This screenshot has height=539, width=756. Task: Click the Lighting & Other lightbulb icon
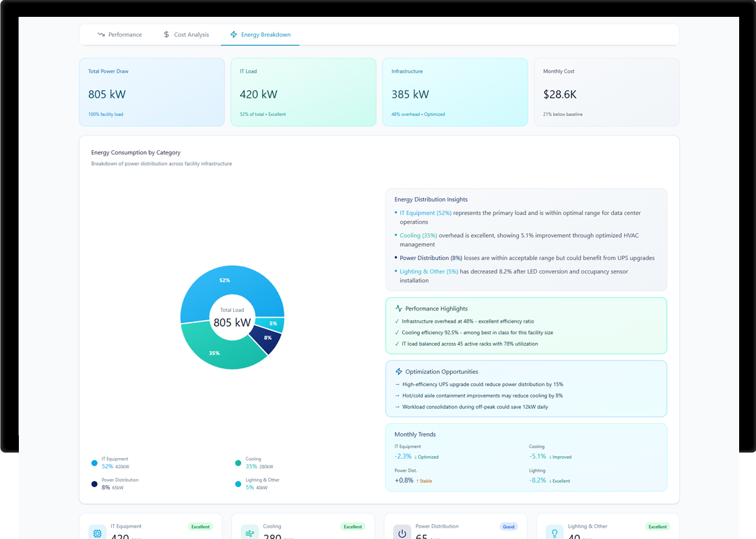555,533
